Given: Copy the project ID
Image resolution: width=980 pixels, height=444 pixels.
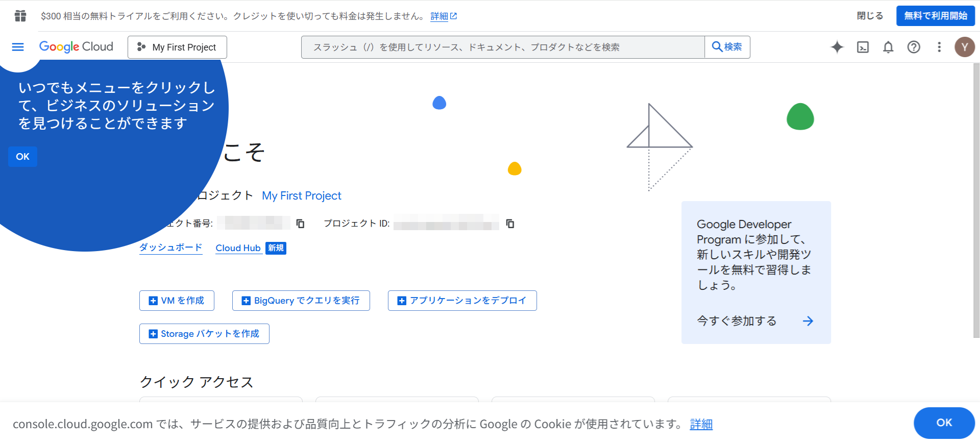Looking at the screenshot, I should point(510,224).
